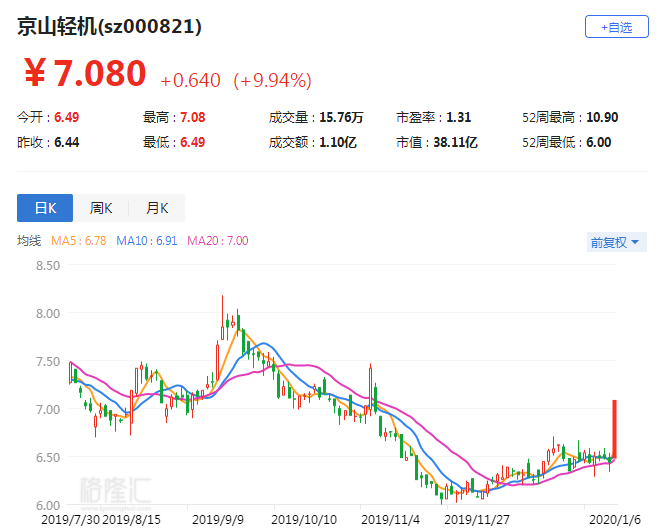
Task: Click the percent change (+9.94%)
Action: [x=273, y=80]
